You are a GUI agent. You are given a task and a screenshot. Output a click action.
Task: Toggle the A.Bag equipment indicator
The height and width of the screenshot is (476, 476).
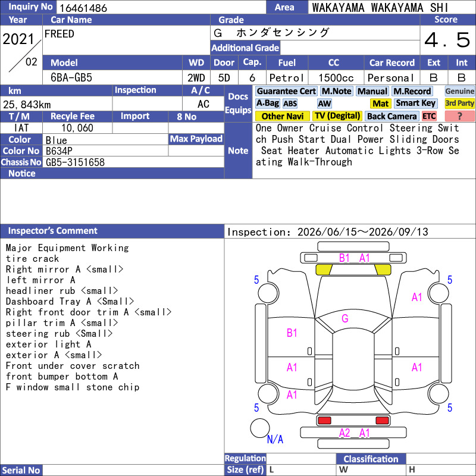tap(267, 104)
